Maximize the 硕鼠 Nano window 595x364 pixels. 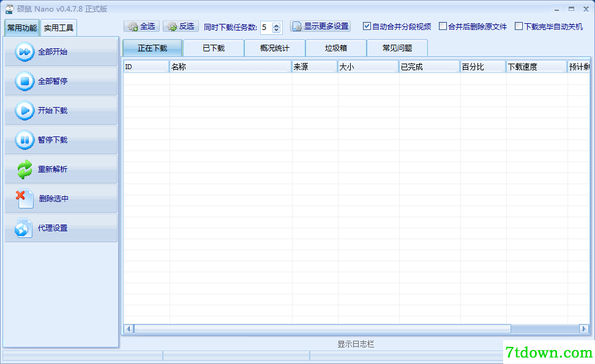[571, 9]
